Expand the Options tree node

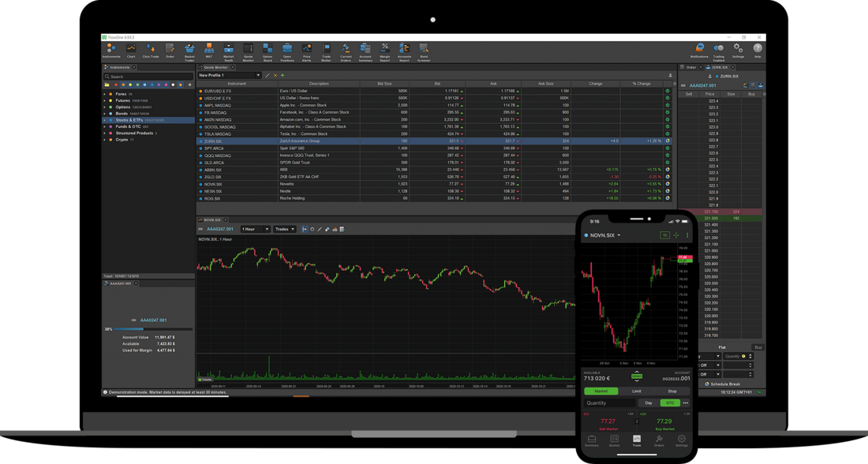click(104, 107)
